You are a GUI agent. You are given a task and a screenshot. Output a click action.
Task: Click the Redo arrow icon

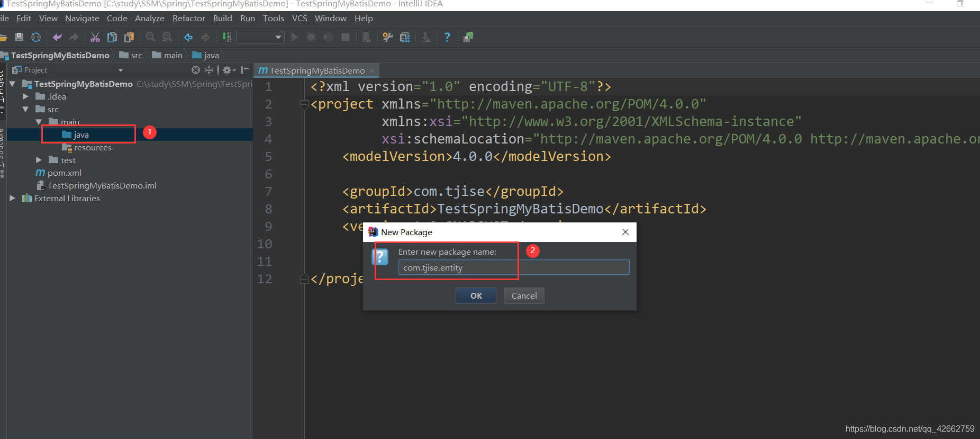74,37
